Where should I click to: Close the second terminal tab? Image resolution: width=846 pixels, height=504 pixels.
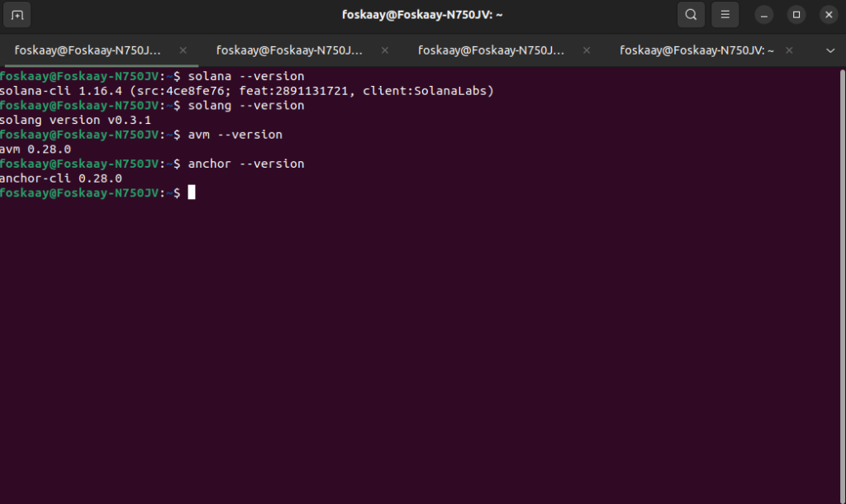385,50
